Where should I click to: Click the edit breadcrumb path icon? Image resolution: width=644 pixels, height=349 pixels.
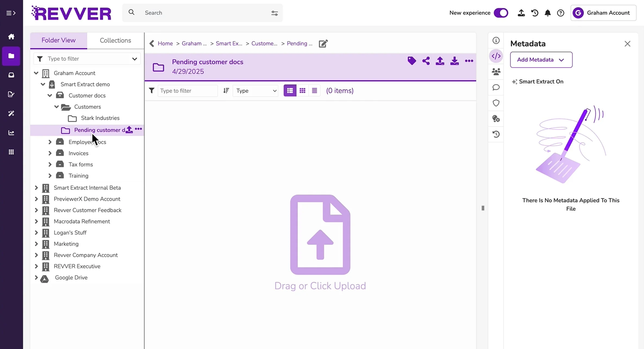pos(323,44)
